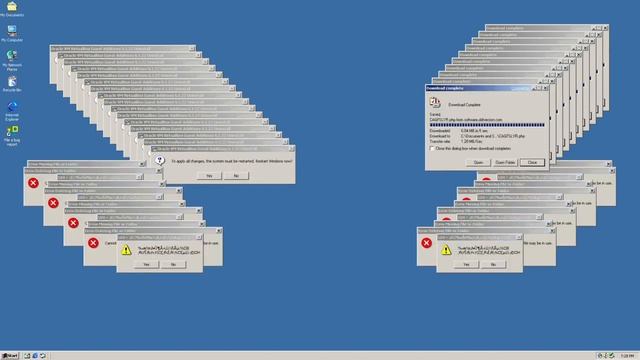Click the question mark icon in restart dialog
Screen dimensions: 640x360
[x=160, y=160]
